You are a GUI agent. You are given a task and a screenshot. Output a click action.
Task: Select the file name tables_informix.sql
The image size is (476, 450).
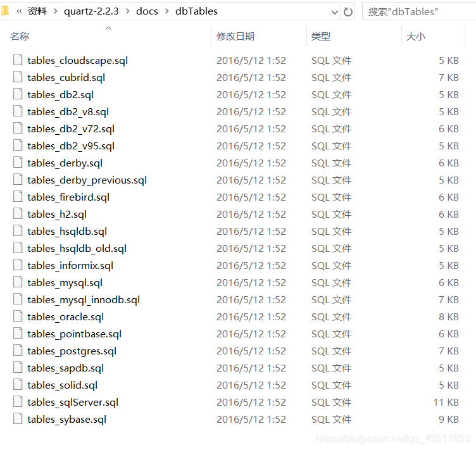click(x=70, y=266)
